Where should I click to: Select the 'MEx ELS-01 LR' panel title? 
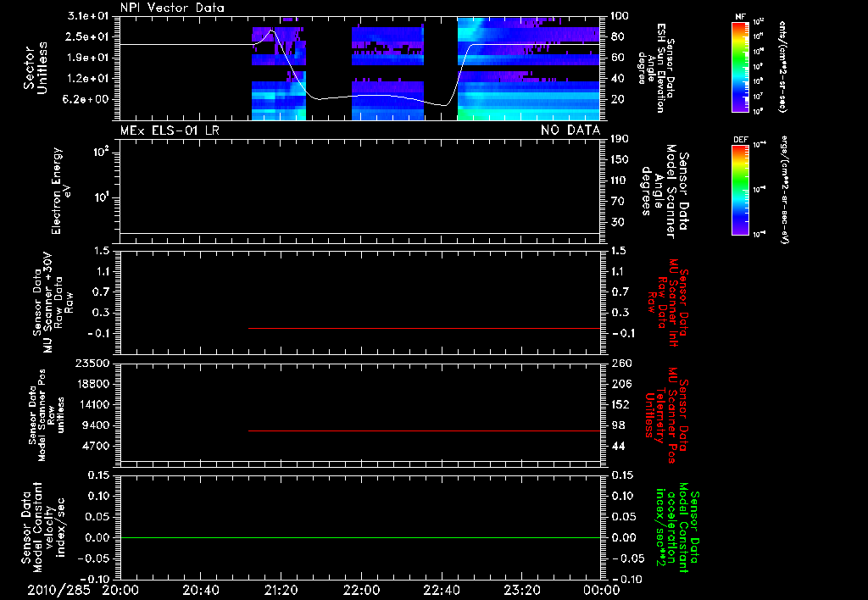tap(170, 131)
